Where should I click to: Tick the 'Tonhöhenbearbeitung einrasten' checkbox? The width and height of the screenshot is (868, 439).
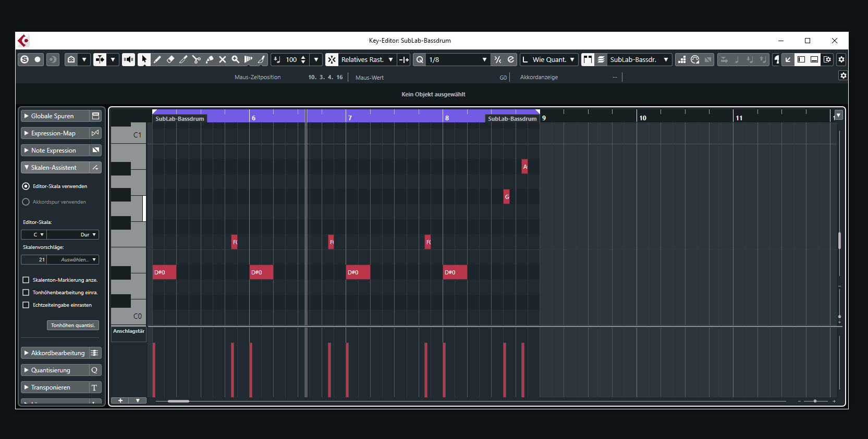coord(26,293)
